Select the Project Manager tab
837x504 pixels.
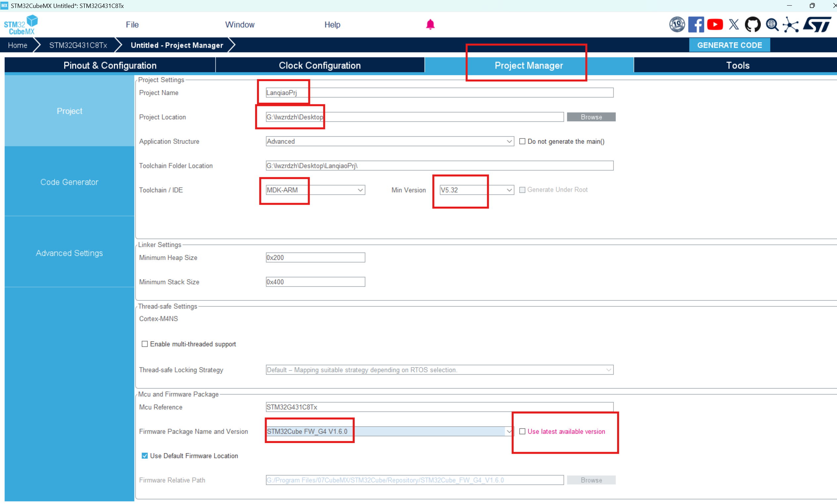point(529,65)
